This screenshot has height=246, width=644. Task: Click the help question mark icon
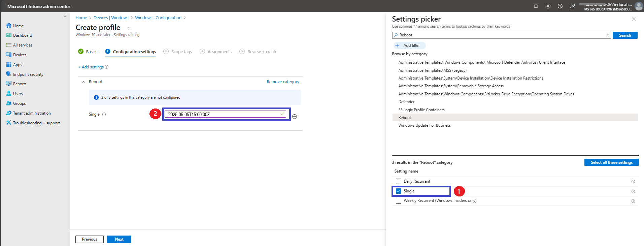click(x=560, y=6)
